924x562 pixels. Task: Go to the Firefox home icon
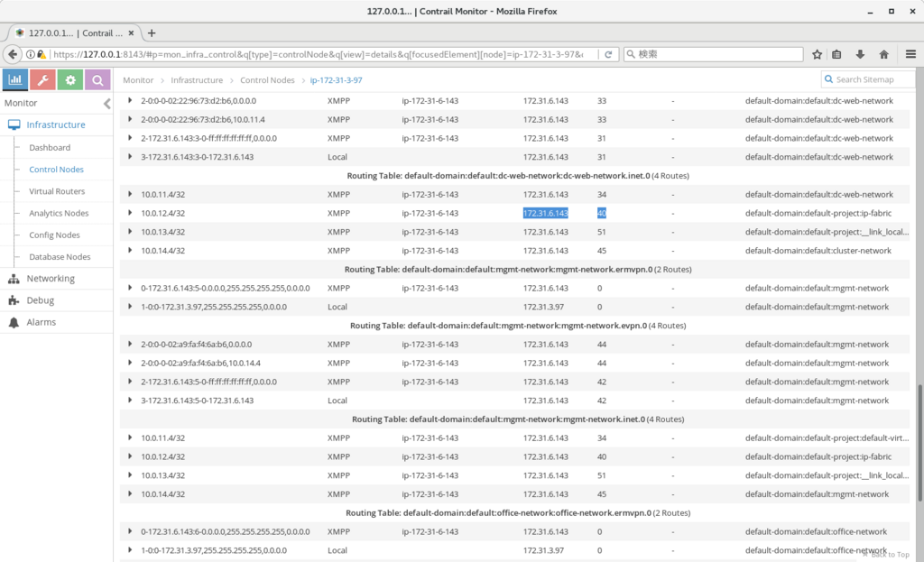coord(883,54)
